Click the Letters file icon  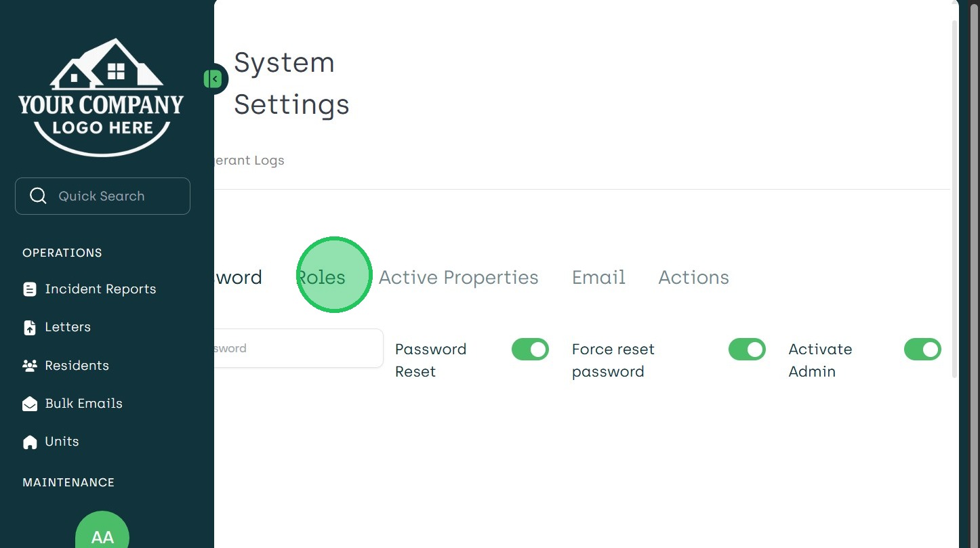point(30,327)
